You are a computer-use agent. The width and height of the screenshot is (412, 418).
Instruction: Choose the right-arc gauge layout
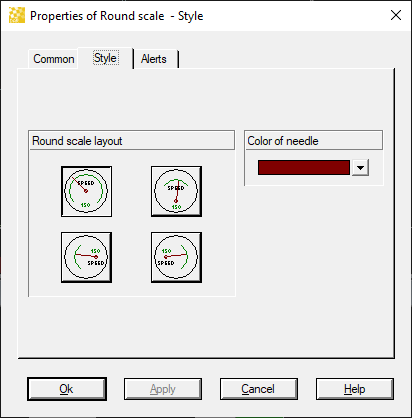[x=176, y=257]
